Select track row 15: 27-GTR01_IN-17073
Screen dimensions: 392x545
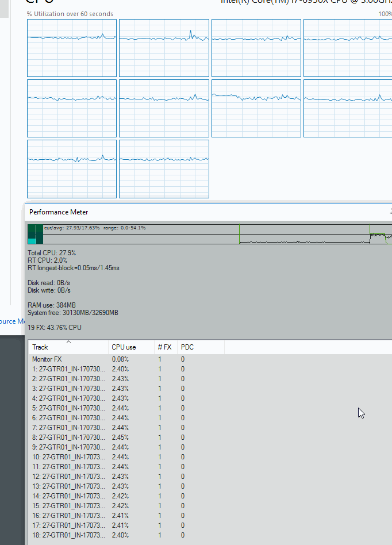[x=210, y=505]
